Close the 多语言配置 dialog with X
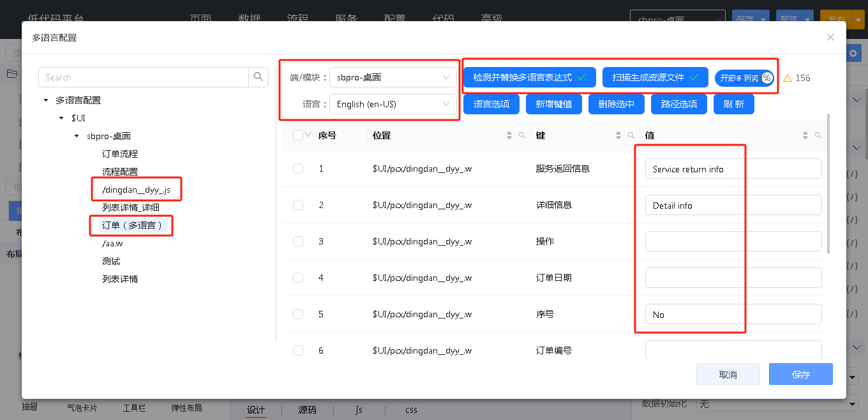The height and width of the screenshot is (420, 868). click(x=830, y=38)
